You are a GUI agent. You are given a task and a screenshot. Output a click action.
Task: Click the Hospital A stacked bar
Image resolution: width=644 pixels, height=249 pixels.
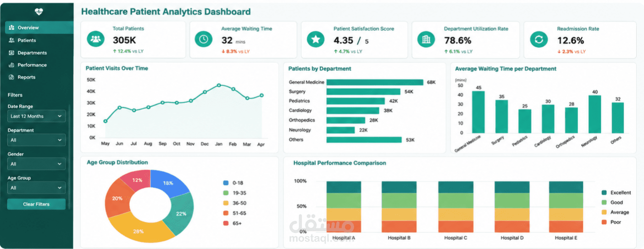tap(344, 207)
